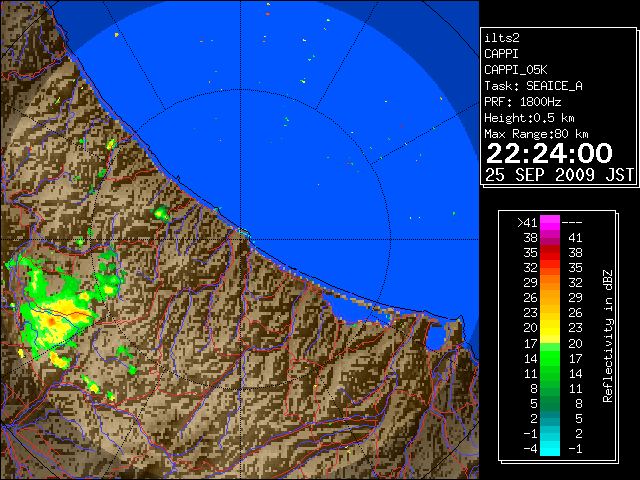The height and width of the screenshot is (480, 640).
Task: Click the bright green legend band between 14 and 17
Action: coord(550,358)
